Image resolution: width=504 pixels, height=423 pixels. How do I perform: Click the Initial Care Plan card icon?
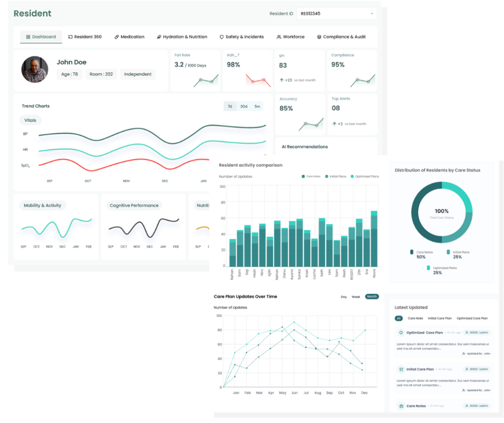[x=401, y=369]
